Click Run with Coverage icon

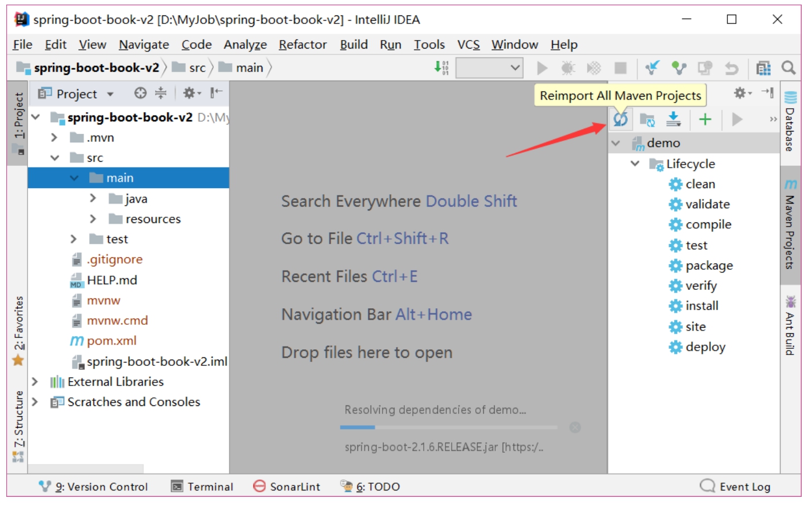click(x=594, y=68)
